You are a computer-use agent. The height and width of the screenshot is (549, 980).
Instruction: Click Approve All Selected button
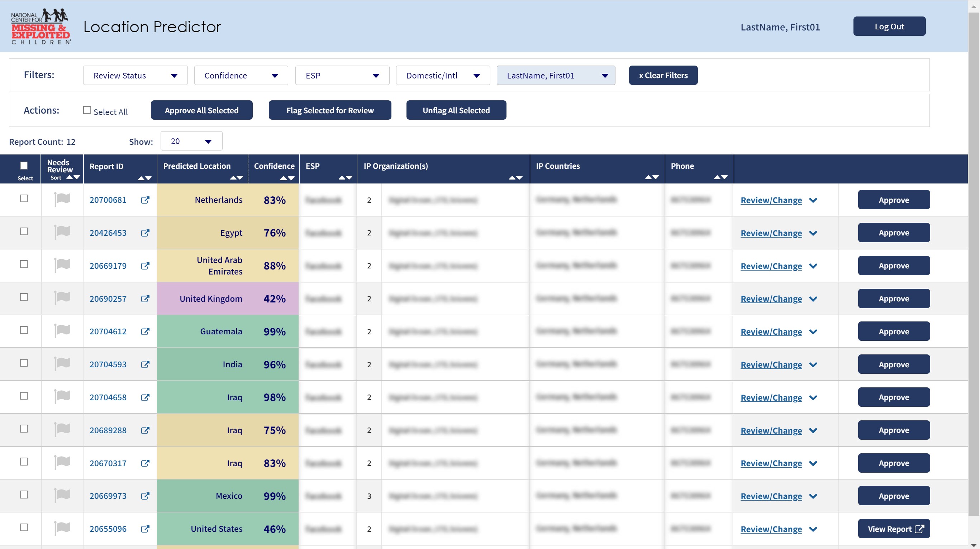tap(202, 110)
